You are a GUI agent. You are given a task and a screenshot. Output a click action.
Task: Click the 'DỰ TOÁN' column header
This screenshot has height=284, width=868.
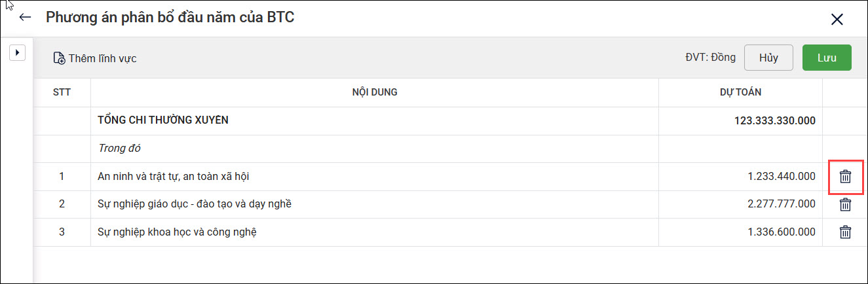[x=740, y=92]
